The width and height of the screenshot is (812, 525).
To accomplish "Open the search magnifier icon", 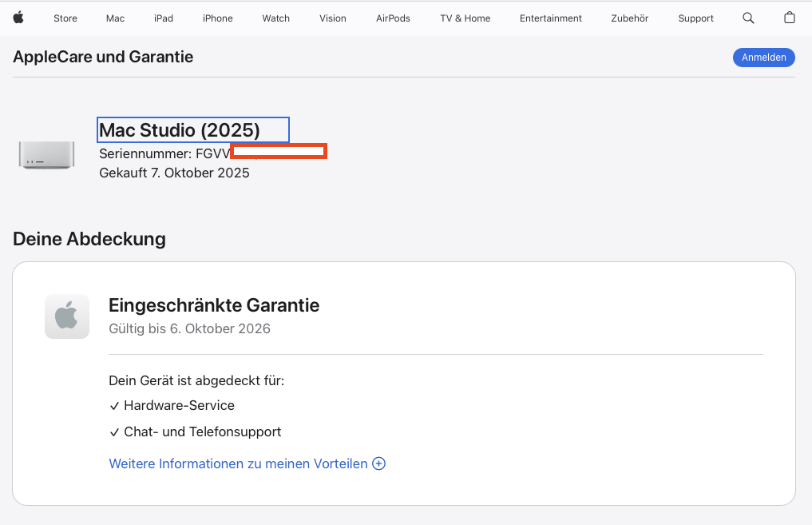I will [748, 18].
